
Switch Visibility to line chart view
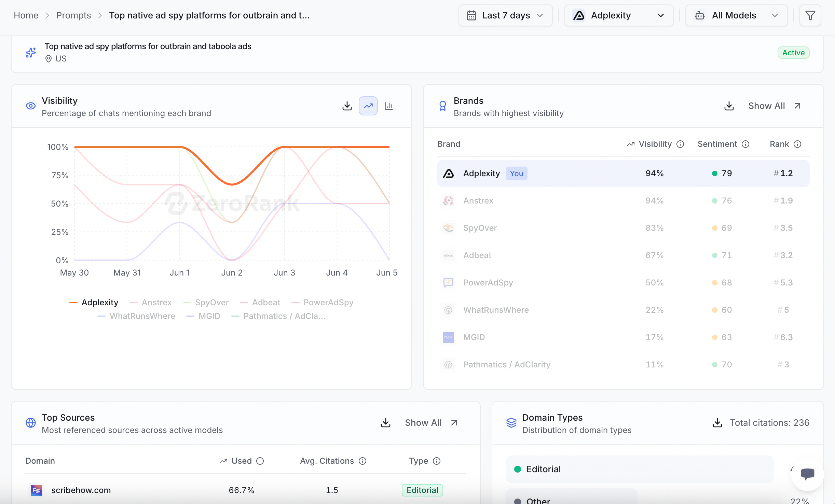pos(368,106)
